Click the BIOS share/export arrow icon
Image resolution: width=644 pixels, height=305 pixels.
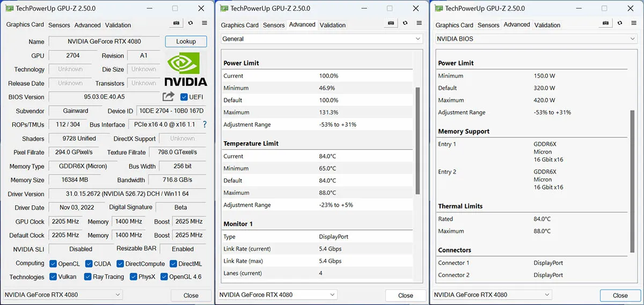coord(169,96)
